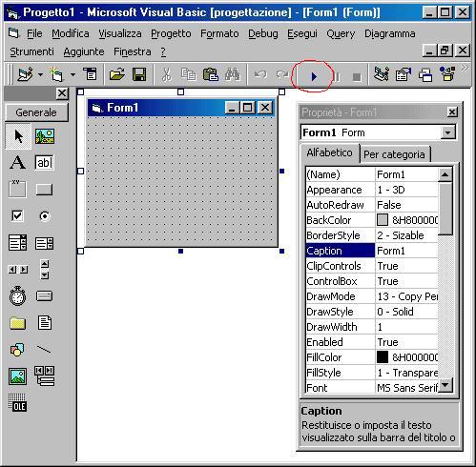Select the vertical scrollbar control tool
476x467 pixels.
[45, 270]
